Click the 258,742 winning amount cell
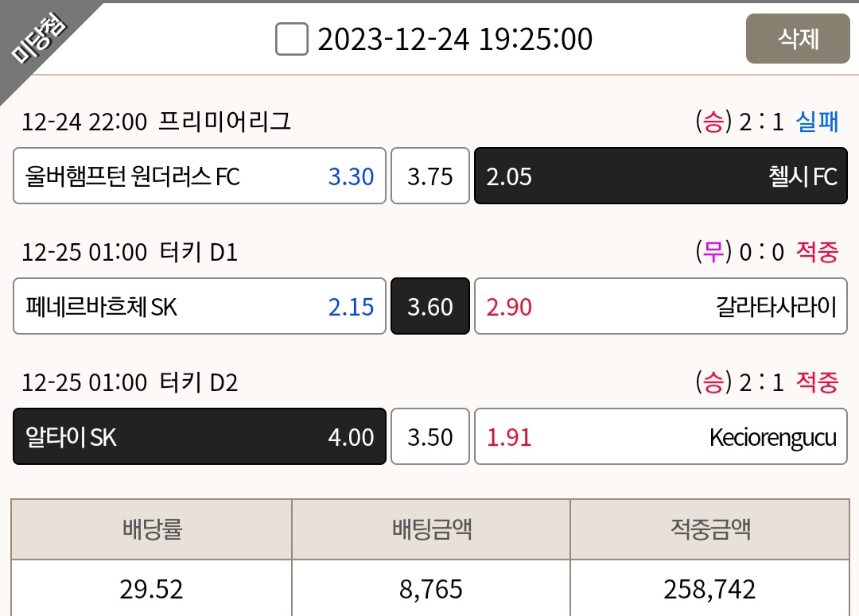 pyautogui.click(x=710, y=589)
